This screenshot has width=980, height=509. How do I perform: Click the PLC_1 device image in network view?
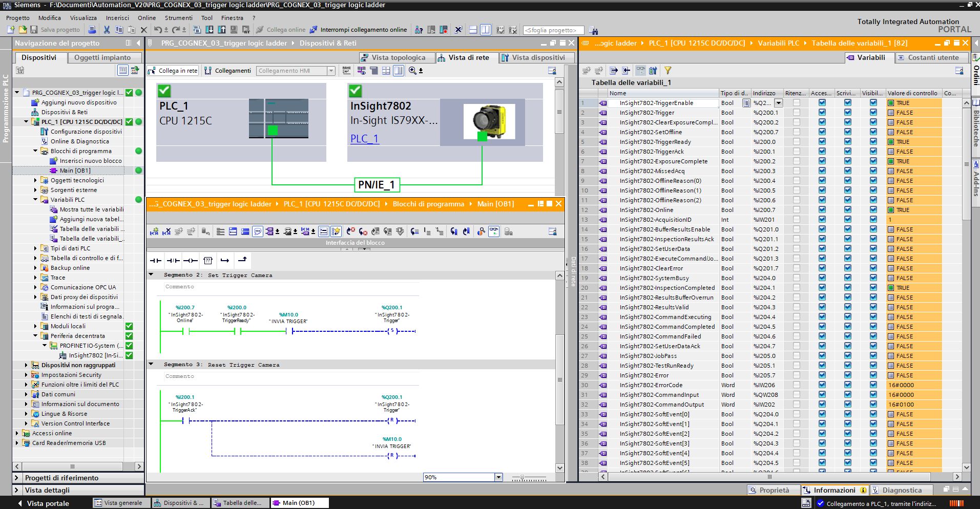point(278,118)
